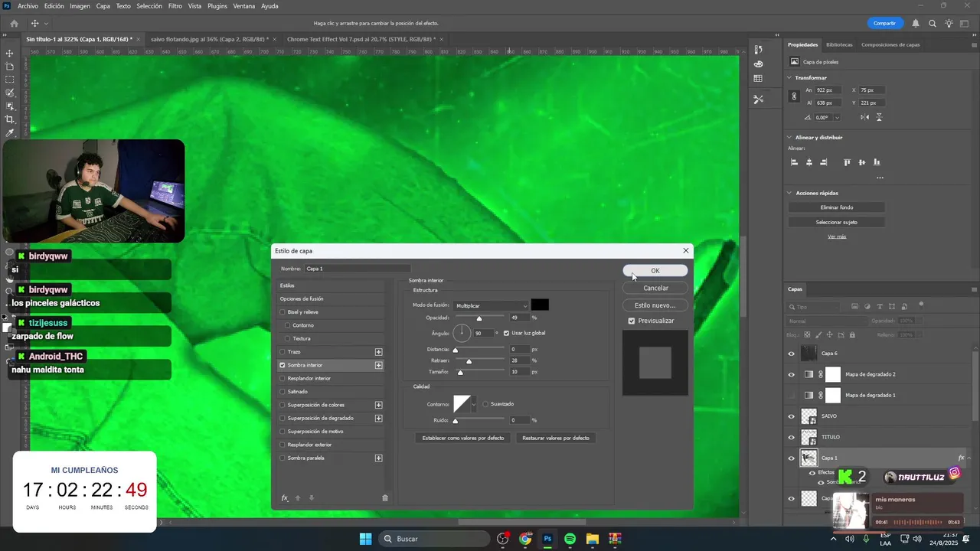Switch to Composiciones de capas tab
This screenshot has height=551, width=980.
pyautogui.click(x=890, y=44)
